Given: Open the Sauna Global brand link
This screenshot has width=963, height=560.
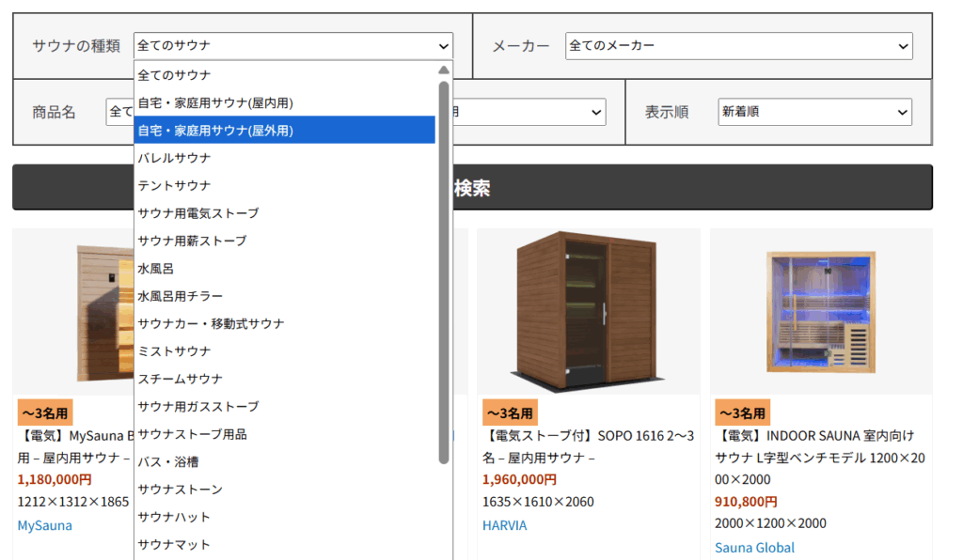Looking at the screenshot, I should [754, 548].
